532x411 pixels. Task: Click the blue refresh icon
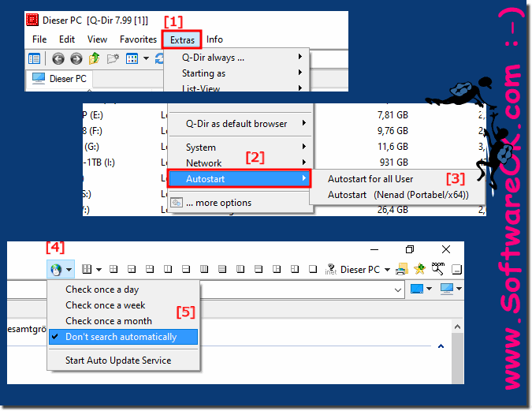click(x=159, y=58)
